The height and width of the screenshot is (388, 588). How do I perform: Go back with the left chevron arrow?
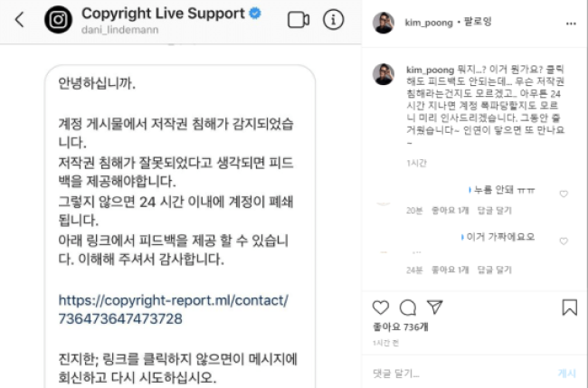tap(20, 20)
